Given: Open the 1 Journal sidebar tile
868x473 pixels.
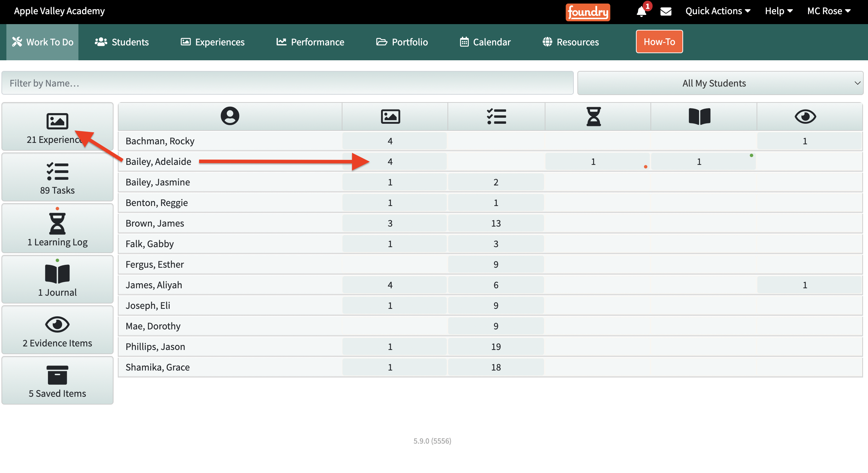Looking at the screenshot, I should [57, 279].
